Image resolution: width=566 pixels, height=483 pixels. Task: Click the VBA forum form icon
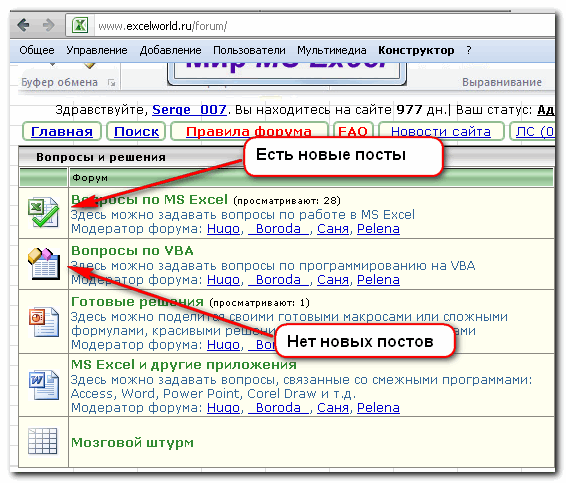pos(44,264)
